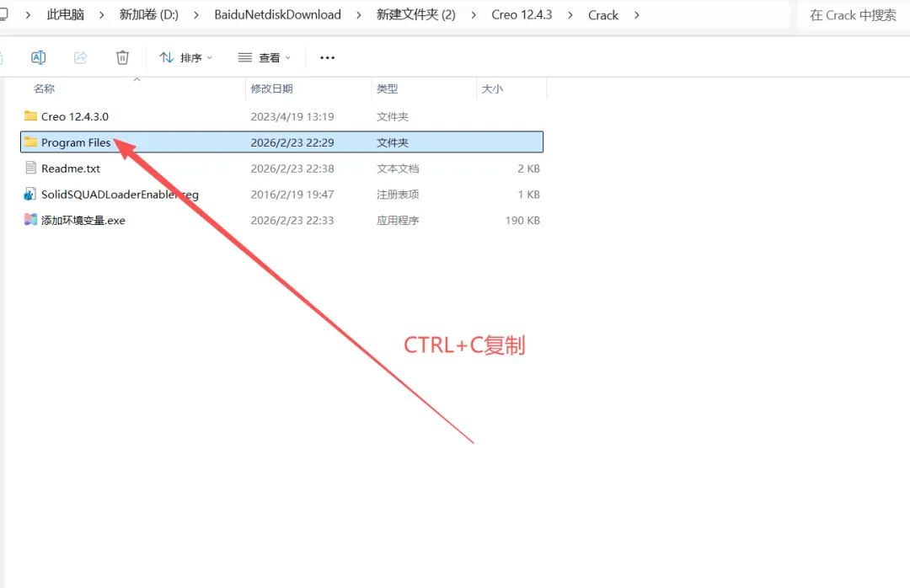Sort by the 名称 column header
Image resolution: width=910 pixels, height=588 pixels.
(x=44, y=88)
